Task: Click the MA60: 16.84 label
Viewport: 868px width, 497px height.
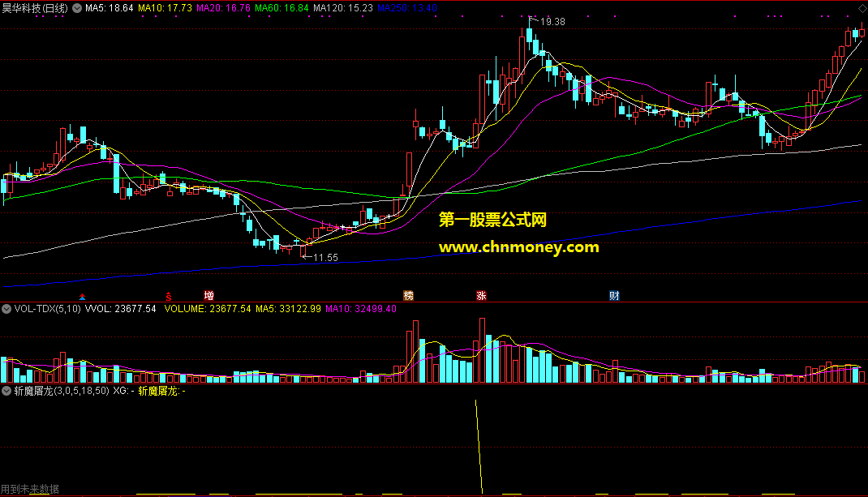Action: [281, 8]
